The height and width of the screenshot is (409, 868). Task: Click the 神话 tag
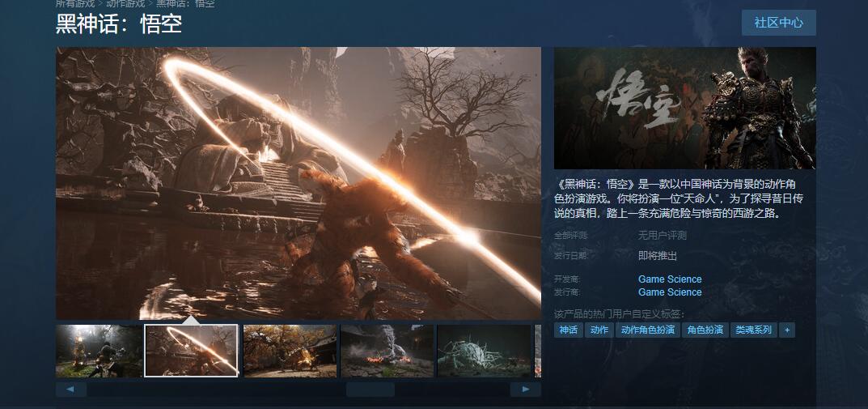pos(568,330)
